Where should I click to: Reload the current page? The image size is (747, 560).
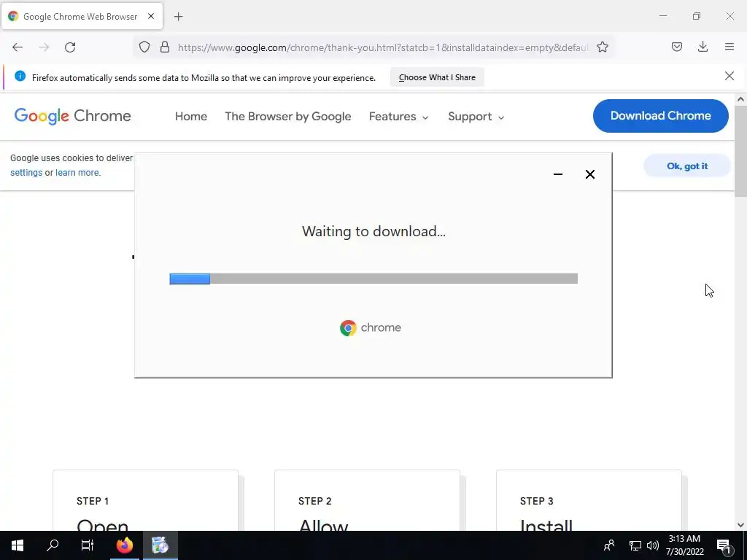(70, 47)
